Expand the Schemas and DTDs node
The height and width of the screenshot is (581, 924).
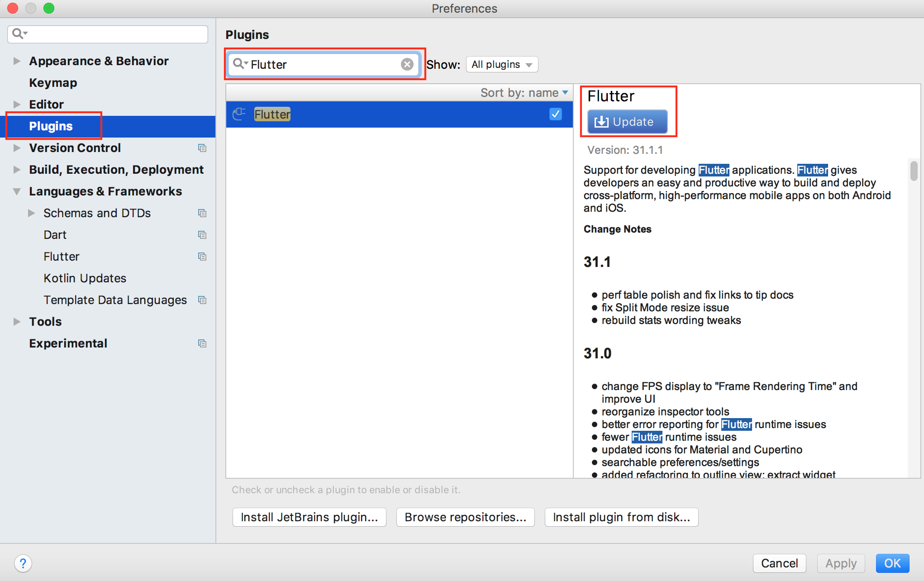pos(31,213)
